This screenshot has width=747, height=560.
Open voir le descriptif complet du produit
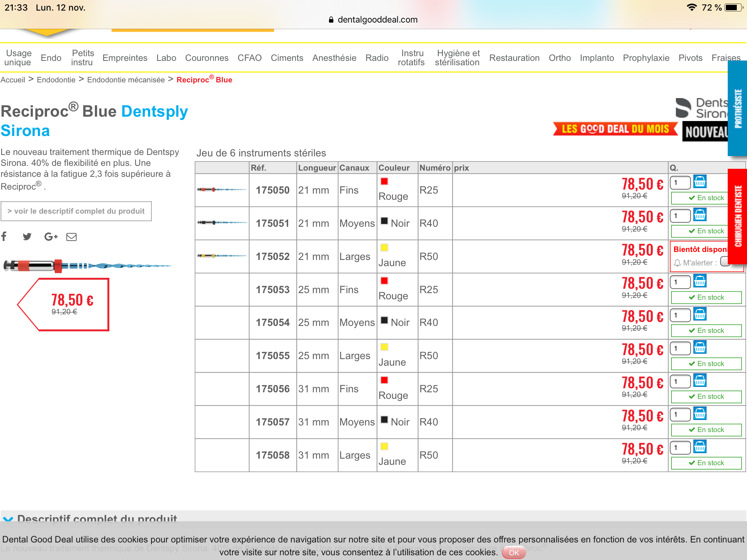[76, 211]
